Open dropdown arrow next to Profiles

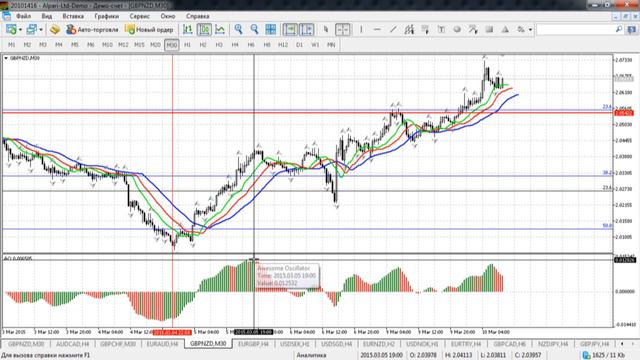[41, 29]
